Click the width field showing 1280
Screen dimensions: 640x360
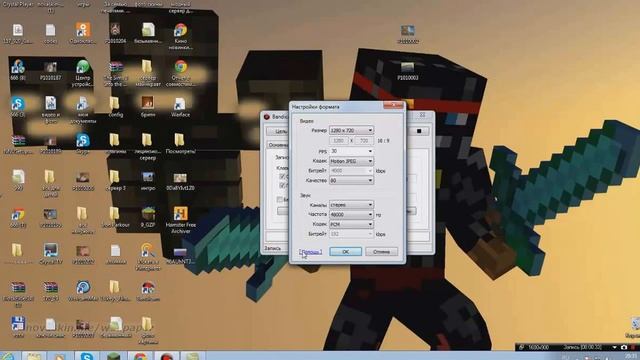coord(339,140)
